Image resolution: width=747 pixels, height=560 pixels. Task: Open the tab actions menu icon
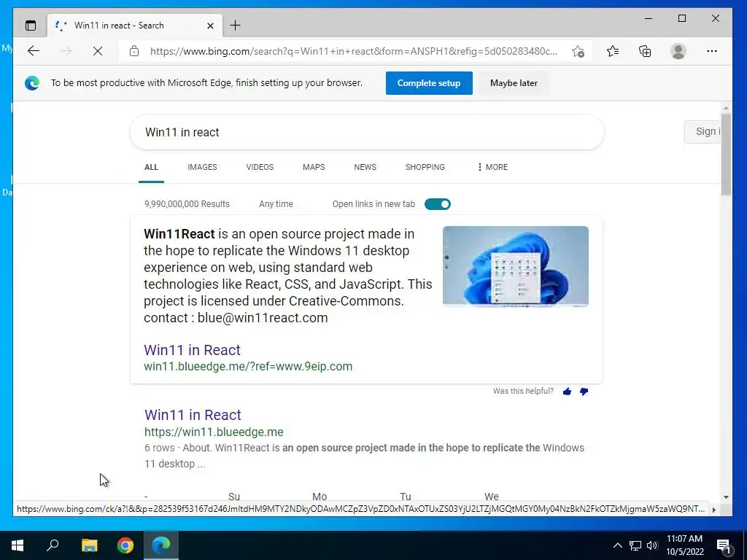pos(31,26)
